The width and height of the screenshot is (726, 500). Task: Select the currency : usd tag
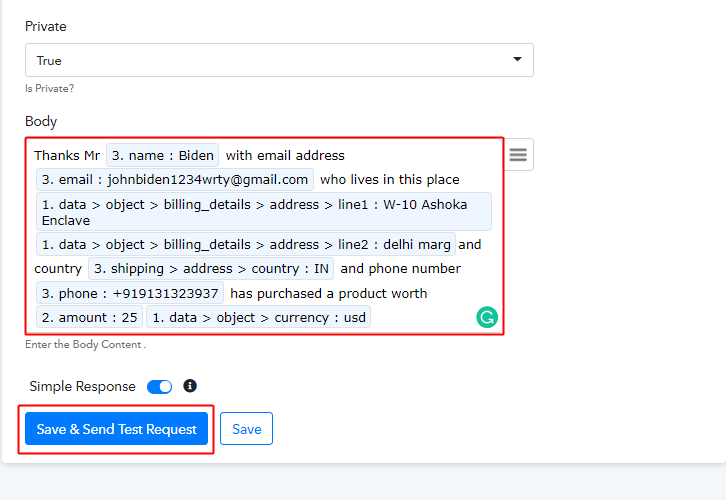pyautogui.click(x=259, y=317)
